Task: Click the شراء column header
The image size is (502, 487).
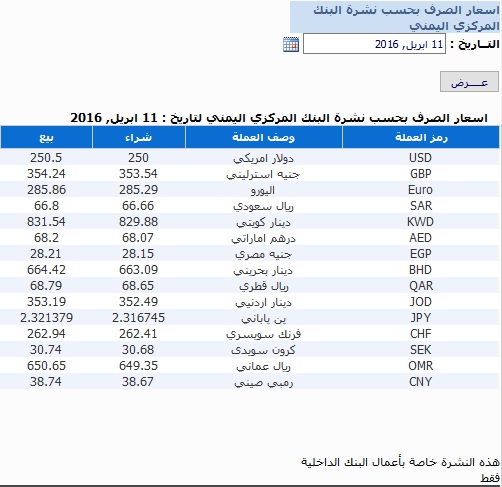Action: [x=139, y=137]
